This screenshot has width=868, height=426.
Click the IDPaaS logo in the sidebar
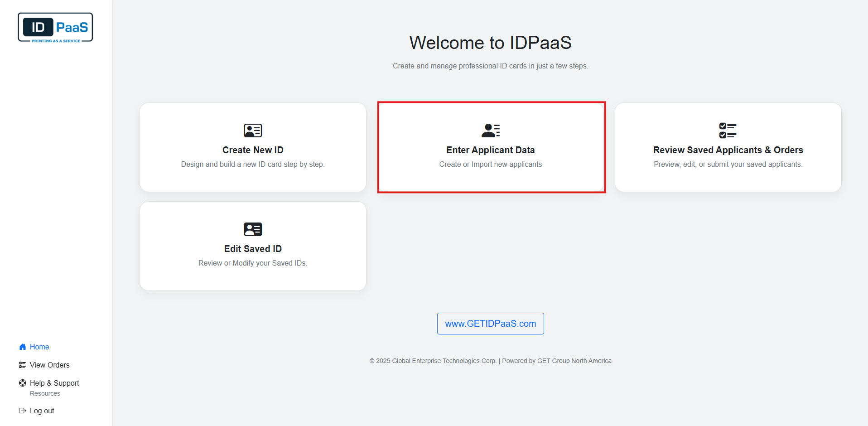click(55, 28)
